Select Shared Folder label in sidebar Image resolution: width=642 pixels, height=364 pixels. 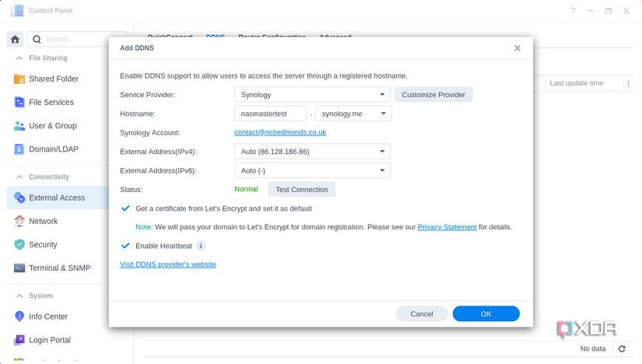pyautogui.click(x=54, y=79)
